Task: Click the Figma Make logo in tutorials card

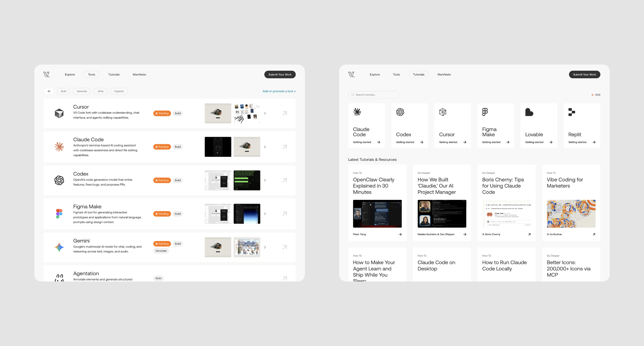Action: [485, 112]
